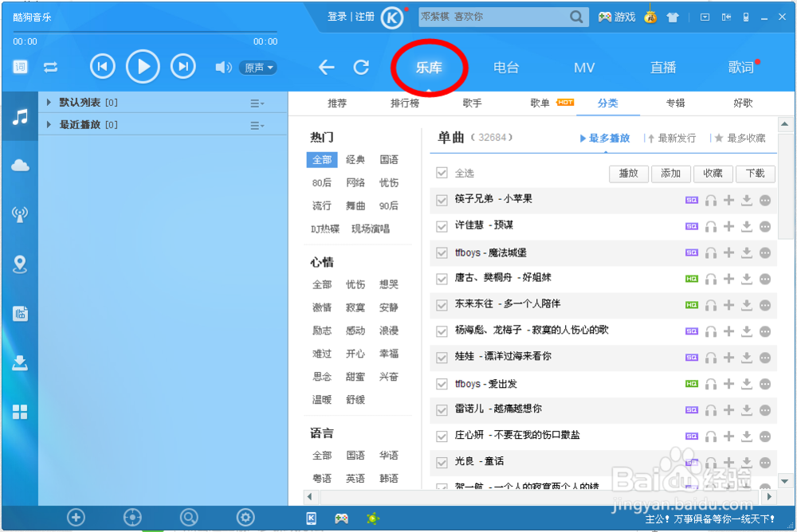Play the current track
797x532 pixels.
coord(143,67)
